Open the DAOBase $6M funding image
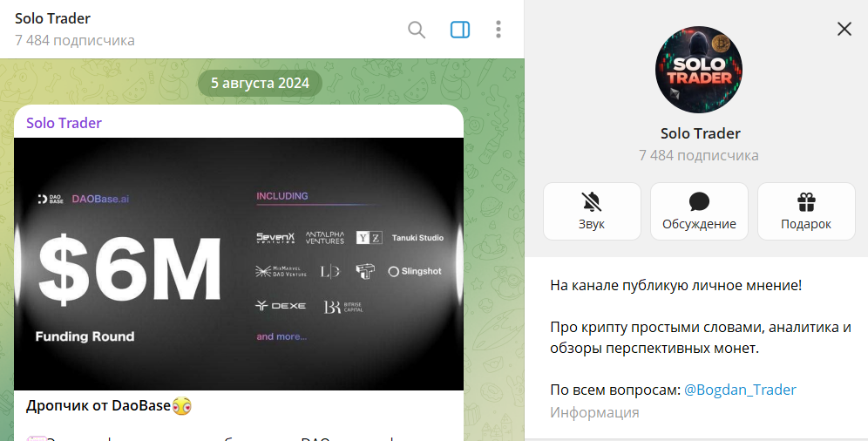868x441 pixels. (239, 264)
